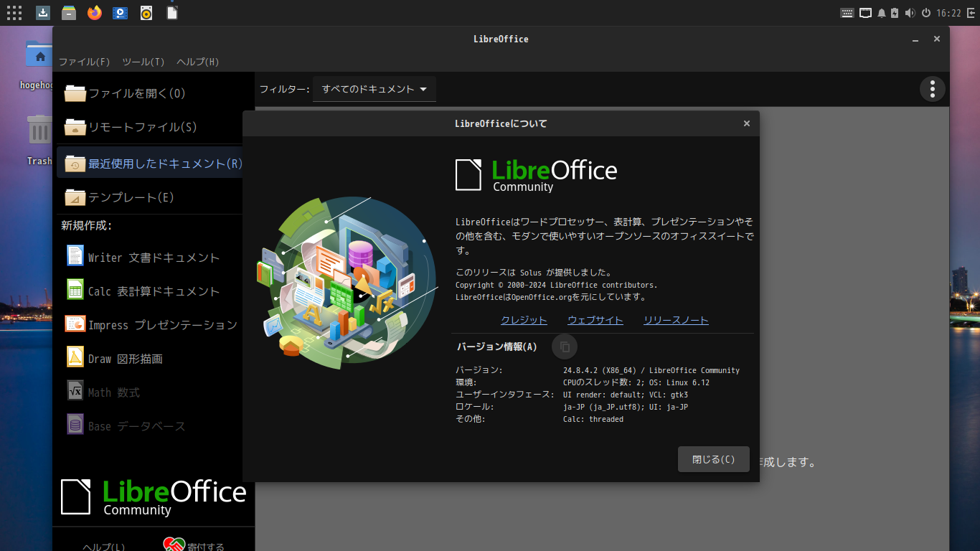Click the locale text "ja-JP (ja_JP.utf8); UI: ja-JP"
The width and height of the screenshot is (980, 551).
pyautogui.click(x=626, y=407)
